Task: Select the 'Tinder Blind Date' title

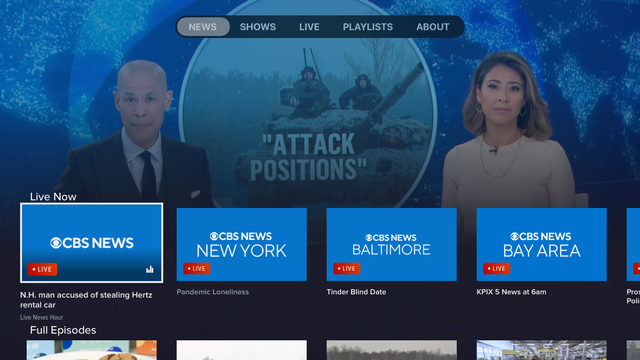Action: pos(356,292)
